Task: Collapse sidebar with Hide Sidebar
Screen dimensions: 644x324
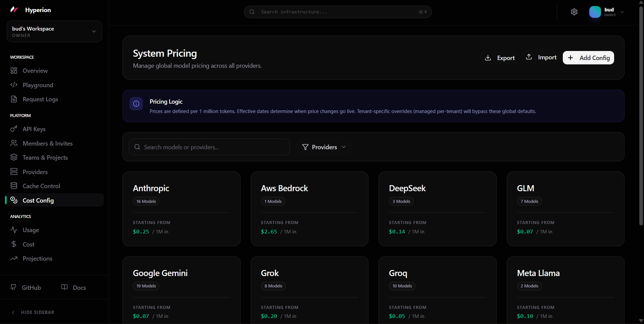Action: click(x=33, y=312)
